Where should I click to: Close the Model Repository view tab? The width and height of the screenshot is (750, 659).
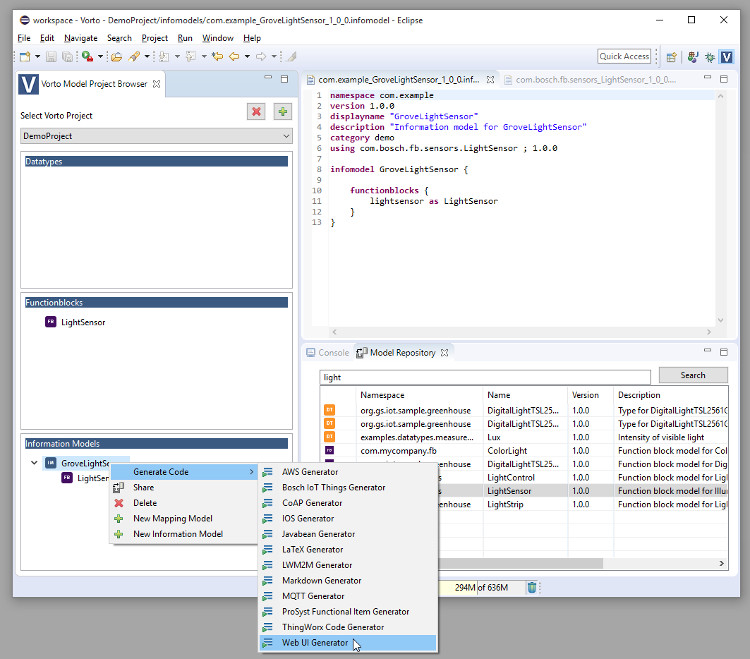coord(444,352)
